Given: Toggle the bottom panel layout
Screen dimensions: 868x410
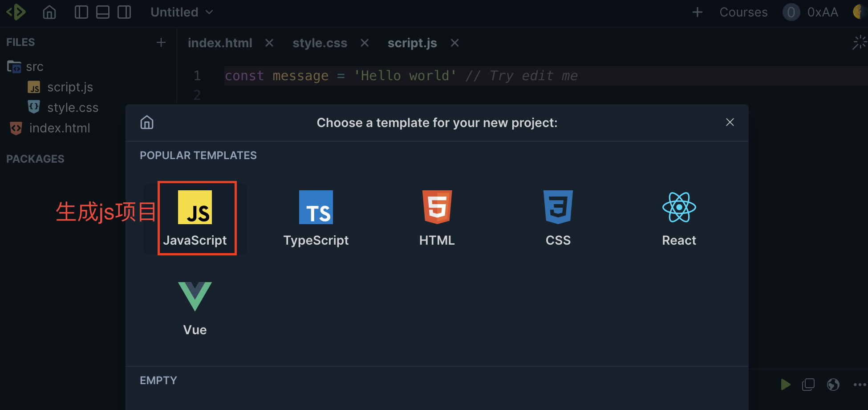Looking at the screenshot, I should (103, 12).
